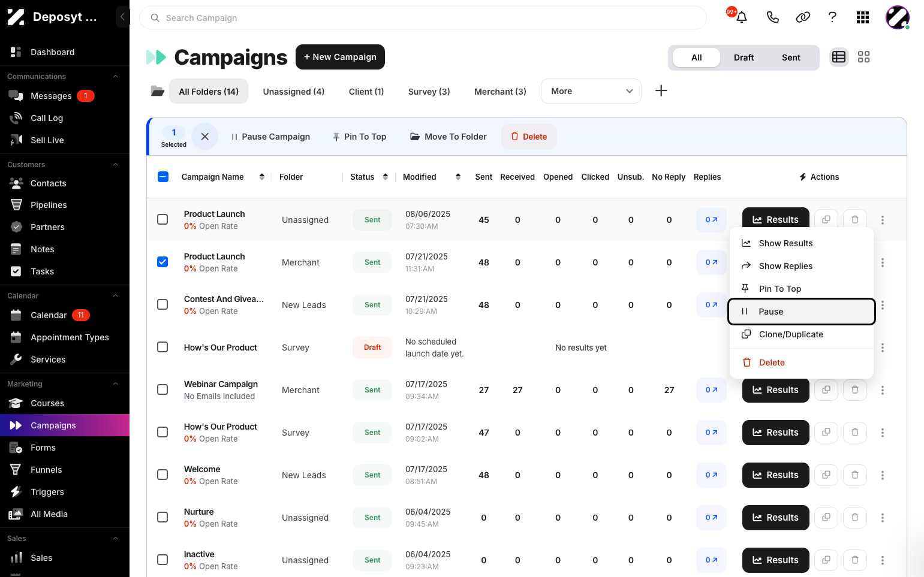Viewport: 924px width, 577px height.
Task: Check the Webinar Campaign checkbox
Action: (x=162, y=389)
